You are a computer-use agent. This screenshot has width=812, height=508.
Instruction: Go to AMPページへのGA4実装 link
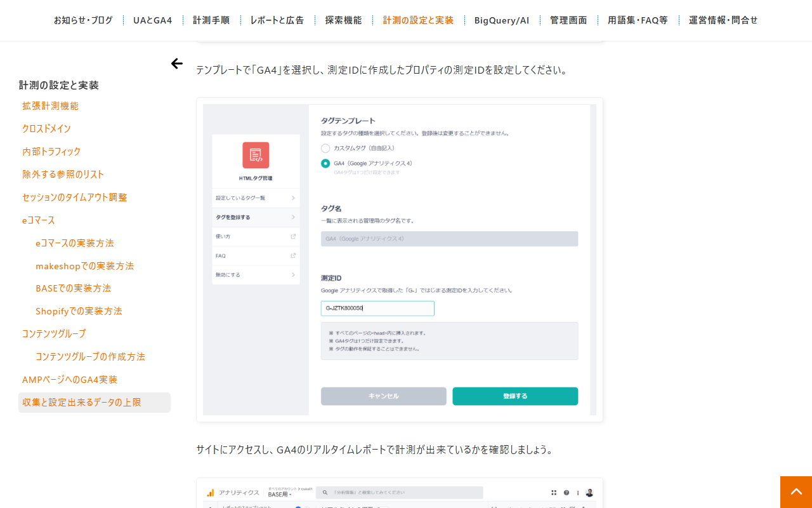point(70,380)
